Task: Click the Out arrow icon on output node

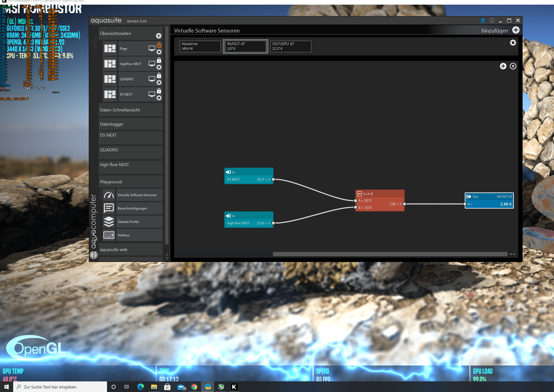Action: tap(469, 196)
